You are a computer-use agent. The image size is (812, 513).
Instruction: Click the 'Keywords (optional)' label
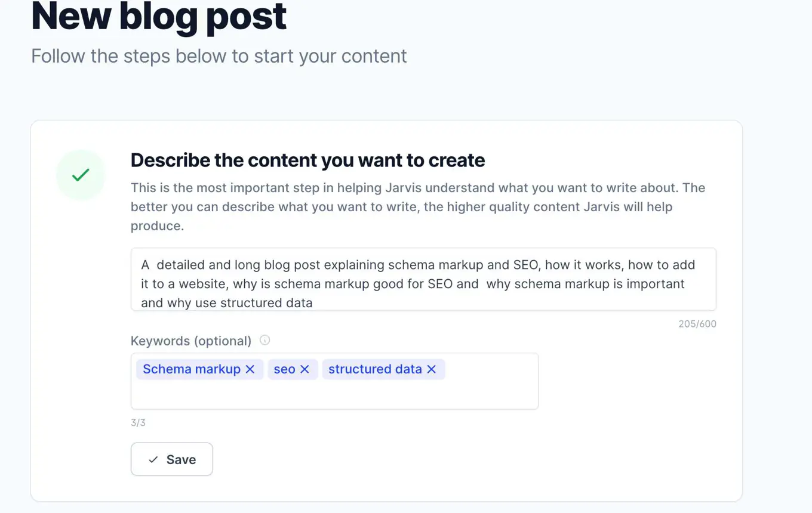191,341
